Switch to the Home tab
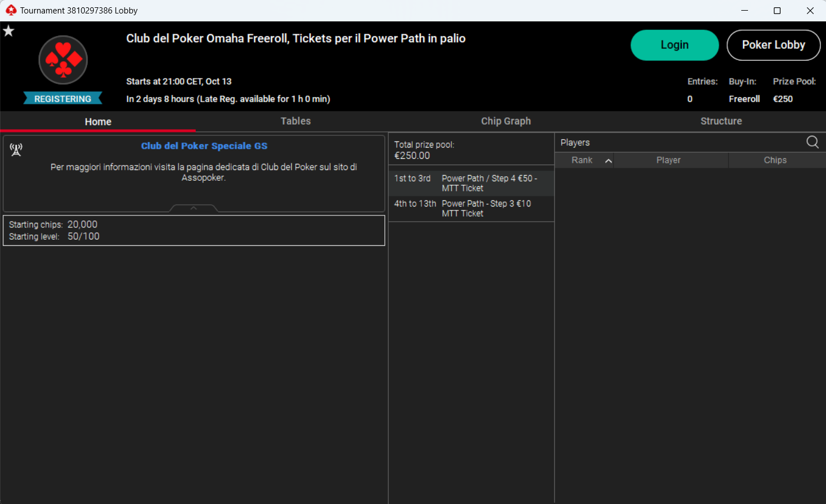This screenshot has height=504, width=826. click(x=98, y=121)
